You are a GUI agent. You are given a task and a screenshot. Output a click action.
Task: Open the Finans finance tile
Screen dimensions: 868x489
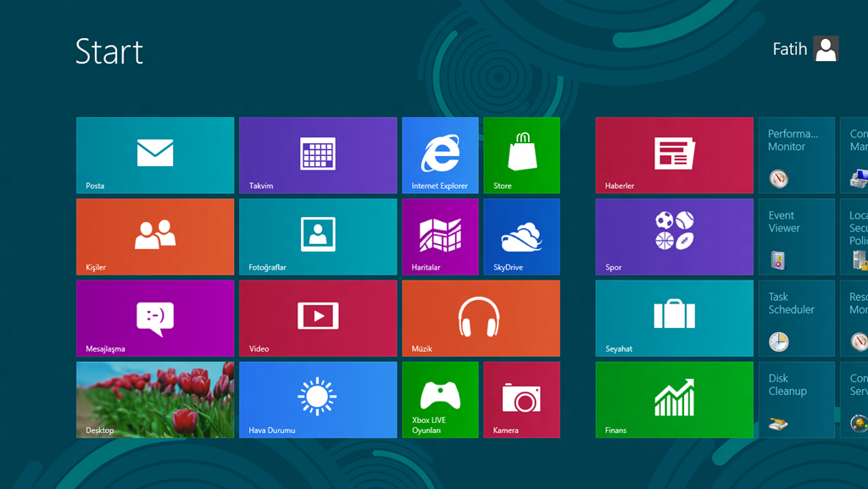[674, 400]
